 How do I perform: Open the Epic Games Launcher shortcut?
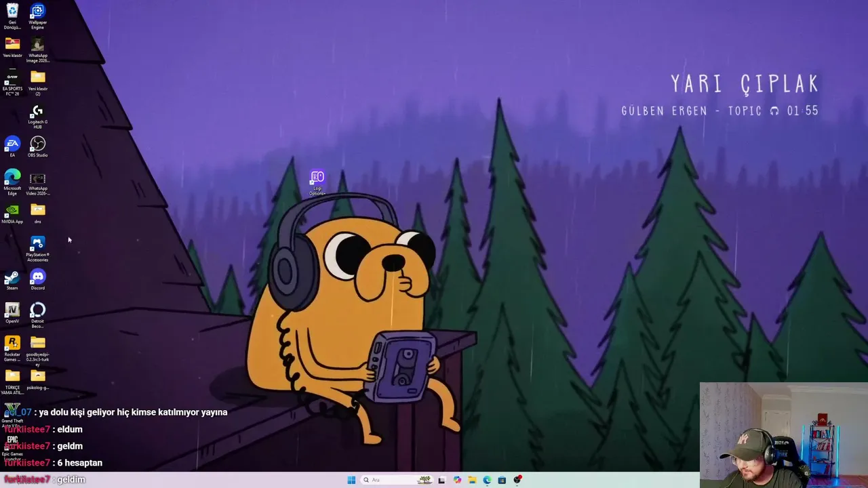(x=12, y=447)
